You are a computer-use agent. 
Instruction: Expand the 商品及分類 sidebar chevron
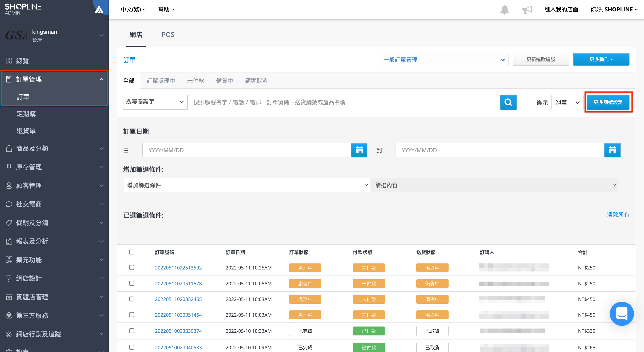coord(101,148)
